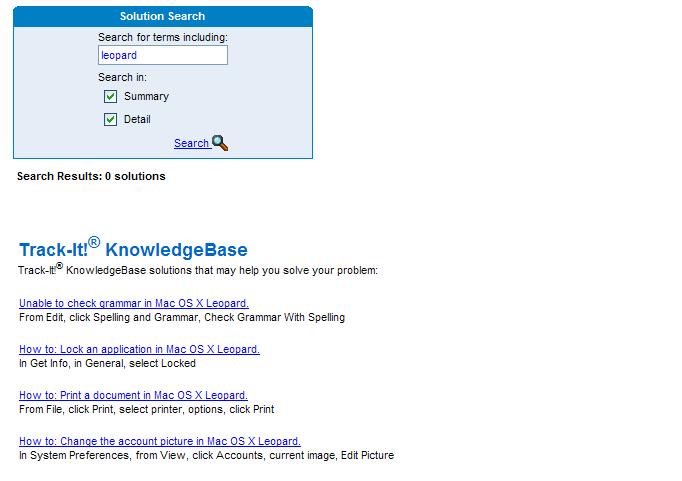The height and width of the screenshot is (481, 682).
Task: Click the 'Check Grammar With Spelling' description text
Action: [x=182, y=317]
